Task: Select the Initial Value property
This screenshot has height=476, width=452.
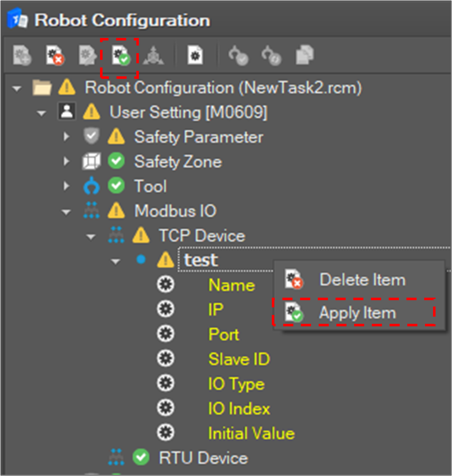Action: point(251,433)
